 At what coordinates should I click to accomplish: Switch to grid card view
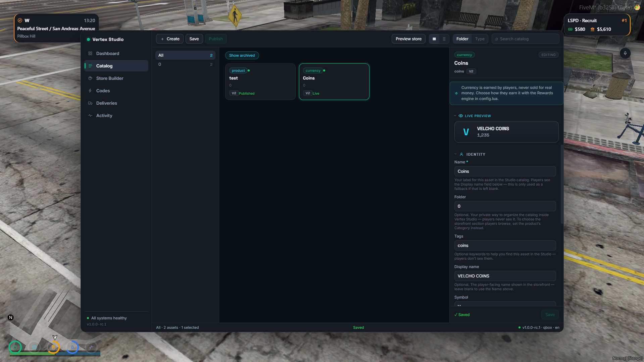tap(434, 39)
